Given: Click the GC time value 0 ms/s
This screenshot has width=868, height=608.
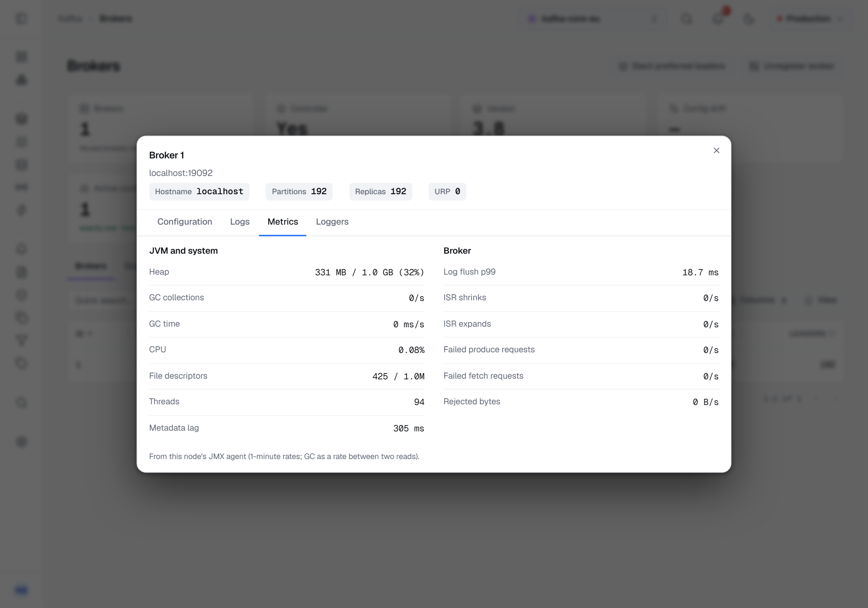Looking at the screenshot, I should pyautogui.click(x=408, y=325).
